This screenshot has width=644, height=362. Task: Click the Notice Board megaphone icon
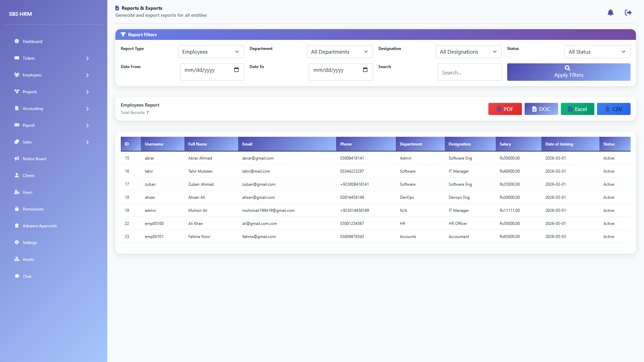point(17,159)
